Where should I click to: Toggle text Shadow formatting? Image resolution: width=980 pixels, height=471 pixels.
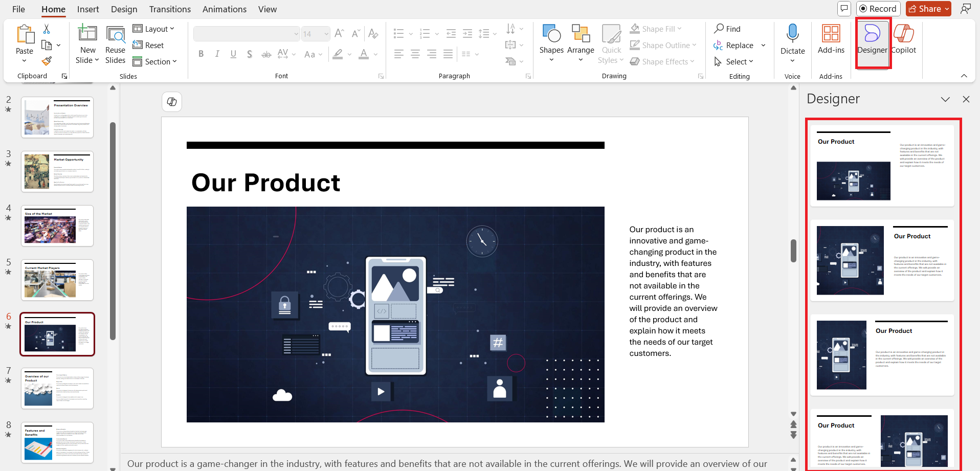[250, 54]
